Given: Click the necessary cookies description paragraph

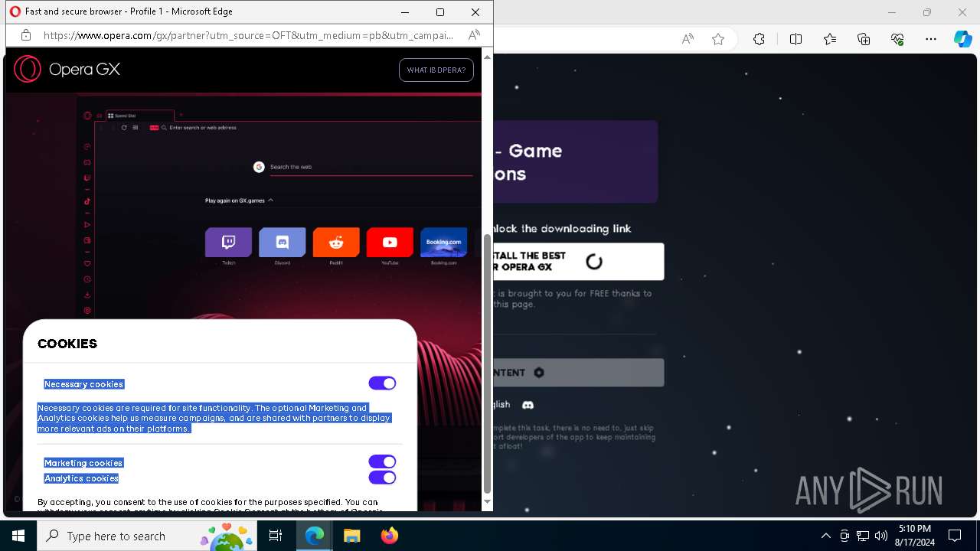Looking at the screenshot, I should click(214, 419).
